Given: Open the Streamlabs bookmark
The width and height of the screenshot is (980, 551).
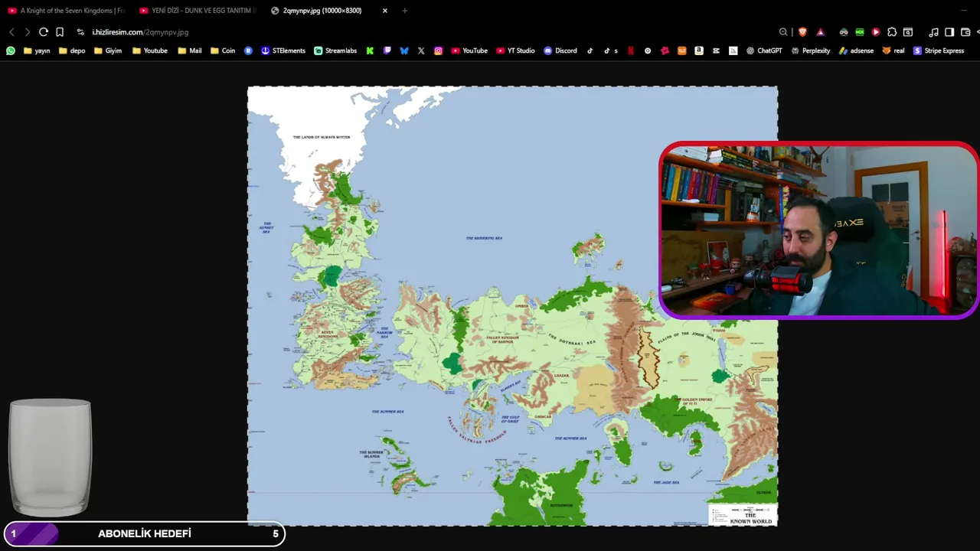Looking at the screenshot, I should [x=335, y=51].
